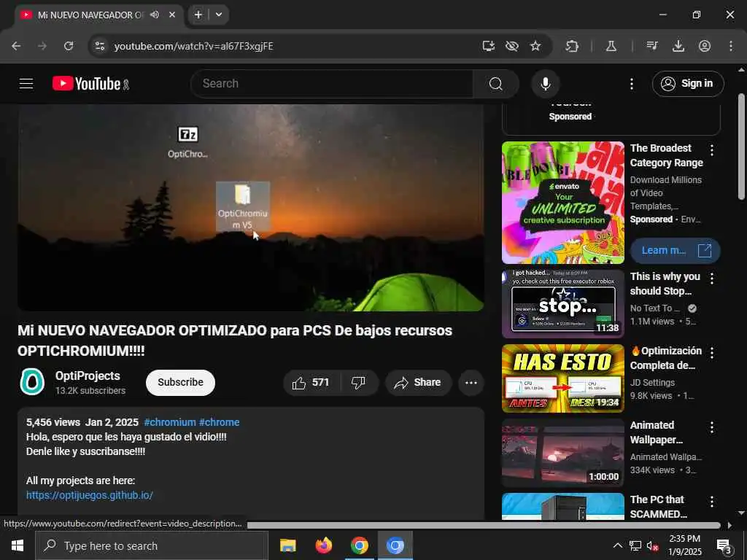Open Google Chrome from the taskbar

click(x=359, y=545)
